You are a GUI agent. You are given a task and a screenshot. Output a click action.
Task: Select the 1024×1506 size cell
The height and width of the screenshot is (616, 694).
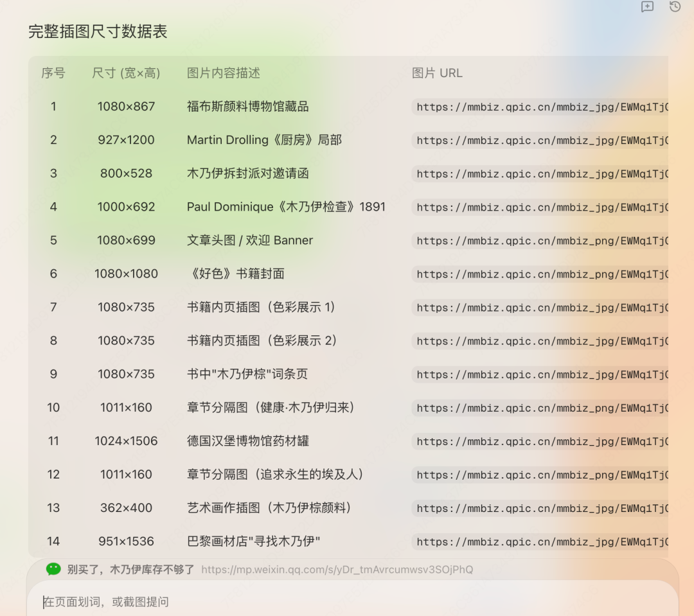point(126,441)
